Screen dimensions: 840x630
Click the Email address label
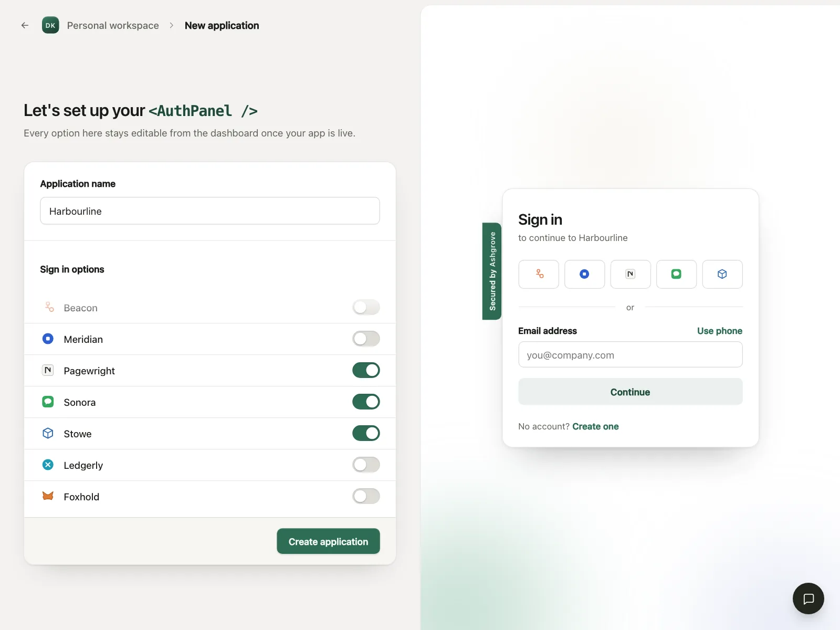(x=548, y=331)
